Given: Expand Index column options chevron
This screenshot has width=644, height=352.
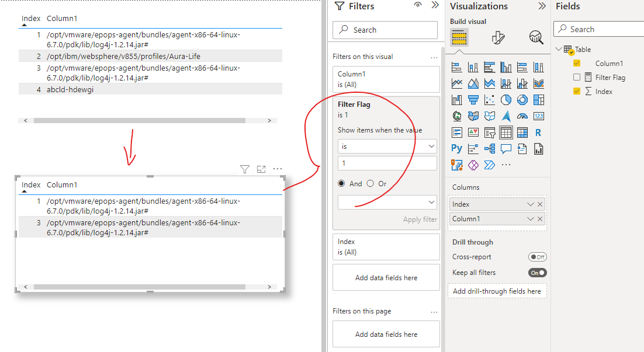Looking at the screenshot, I should [530, 204].
